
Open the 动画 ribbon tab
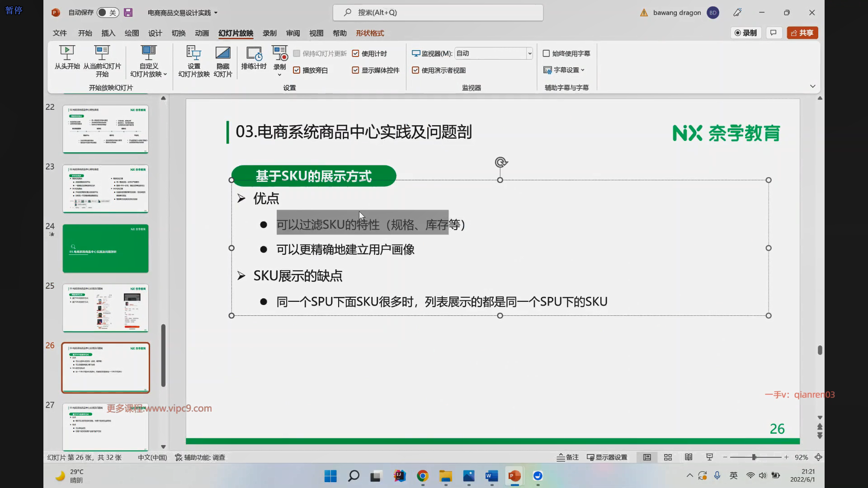tap(202, 33)
